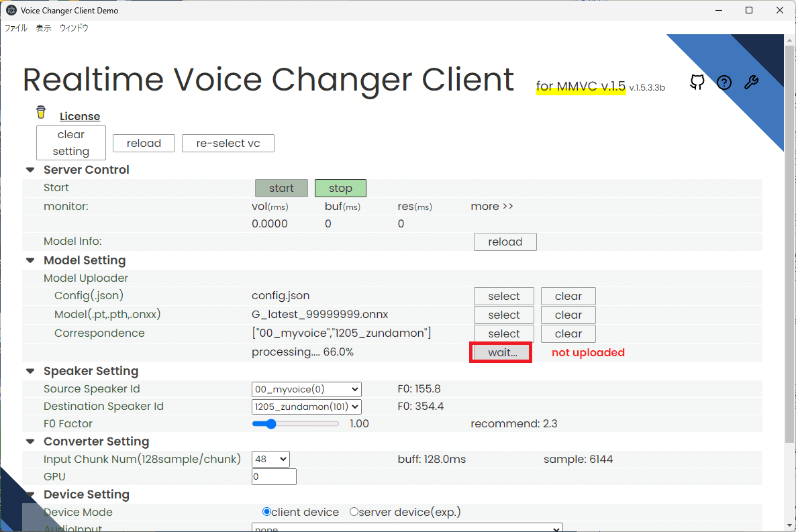Click the GPU input field

274,477
